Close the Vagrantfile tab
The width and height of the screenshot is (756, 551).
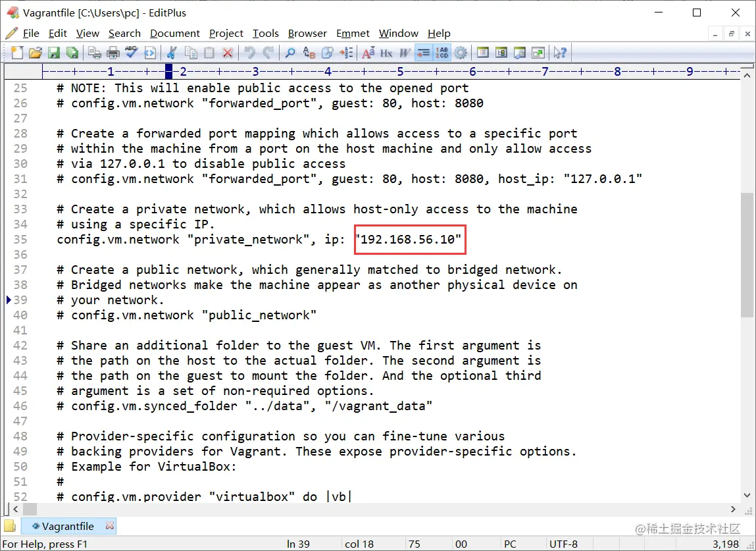[x=109, y=525]
